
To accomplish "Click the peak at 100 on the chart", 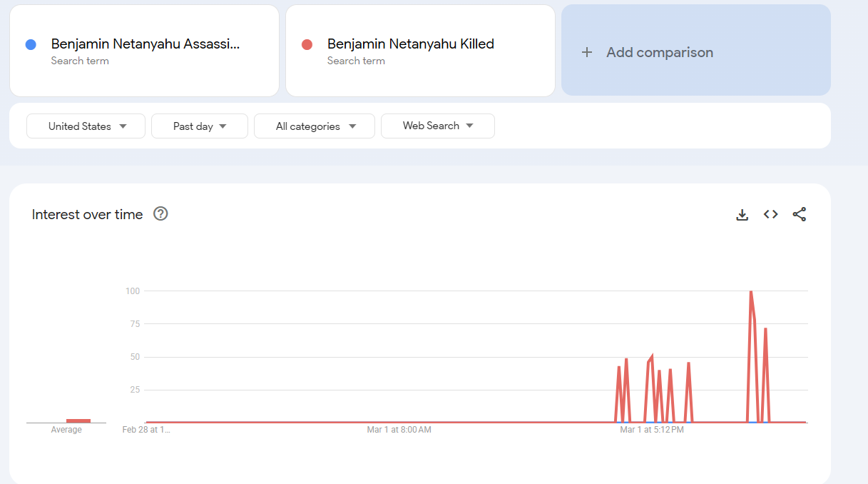I will (750, 292).
